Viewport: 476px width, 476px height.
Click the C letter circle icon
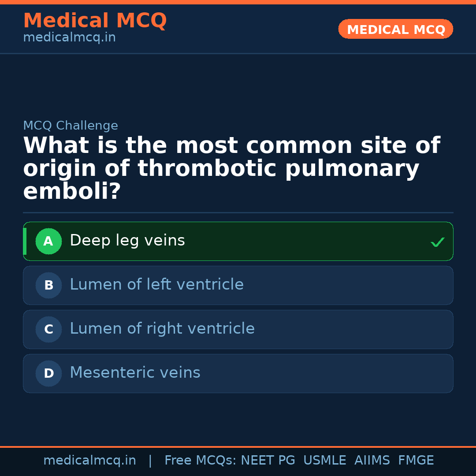[48, 329]
